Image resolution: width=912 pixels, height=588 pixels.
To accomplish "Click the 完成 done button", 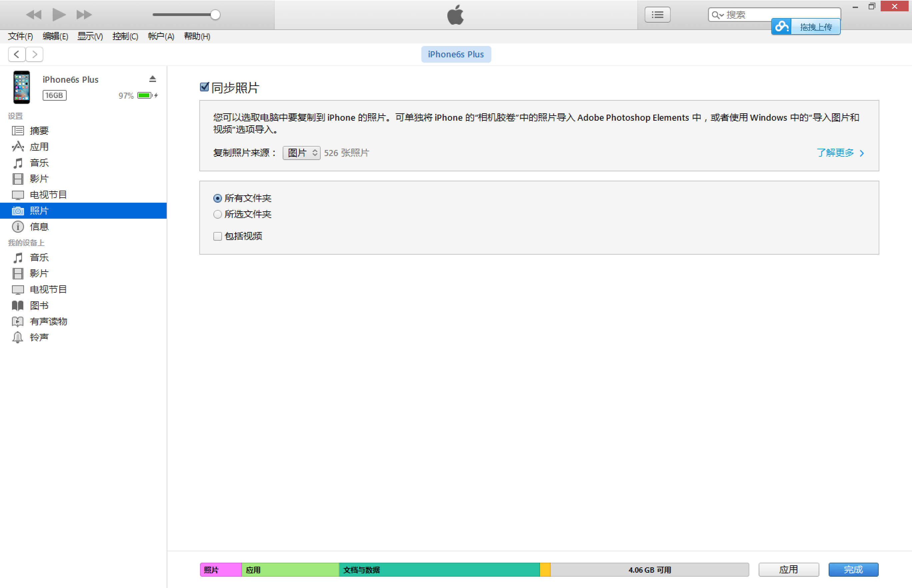I will (853, 570).
